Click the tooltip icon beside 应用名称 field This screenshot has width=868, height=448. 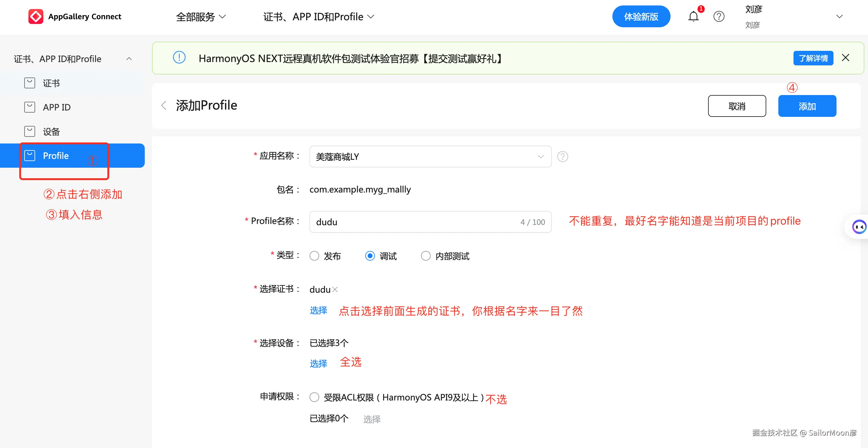(x=562, y=156)
